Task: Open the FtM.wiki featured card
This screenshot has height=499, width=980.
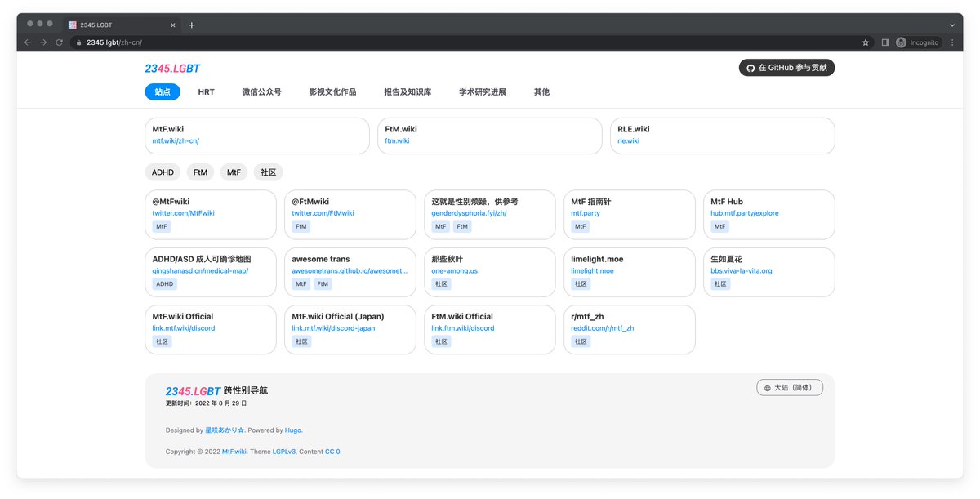Action: (x=490, y=136)
